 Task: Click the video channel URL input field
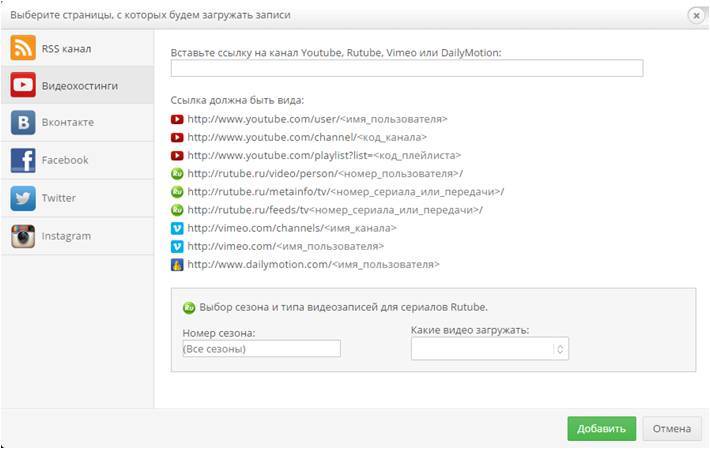tap(406, 69)
